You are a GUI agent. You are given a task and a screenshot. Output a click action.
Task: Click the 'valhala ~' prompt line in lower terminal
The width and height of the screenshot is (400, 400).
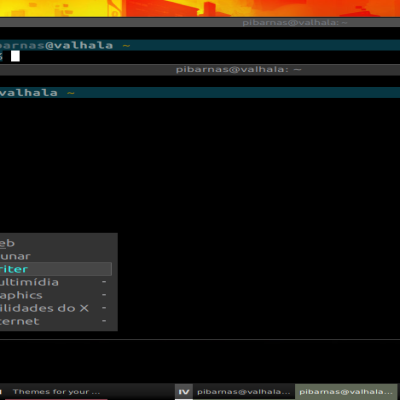[37, 93]
